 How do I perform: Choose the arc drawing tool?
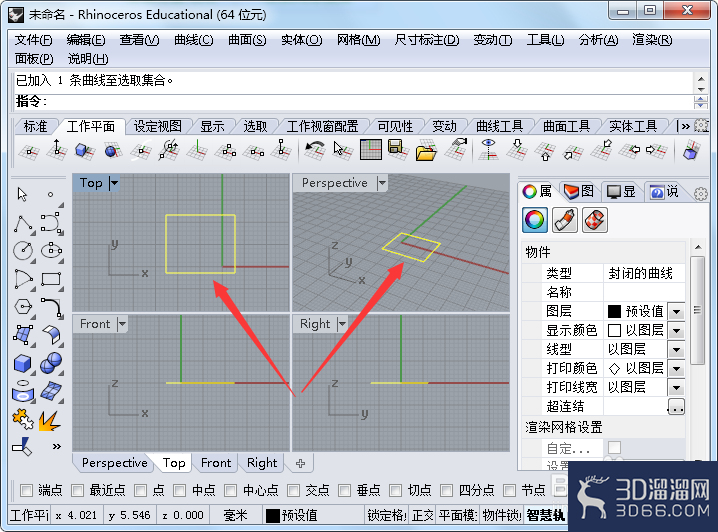tap(23, 279)
